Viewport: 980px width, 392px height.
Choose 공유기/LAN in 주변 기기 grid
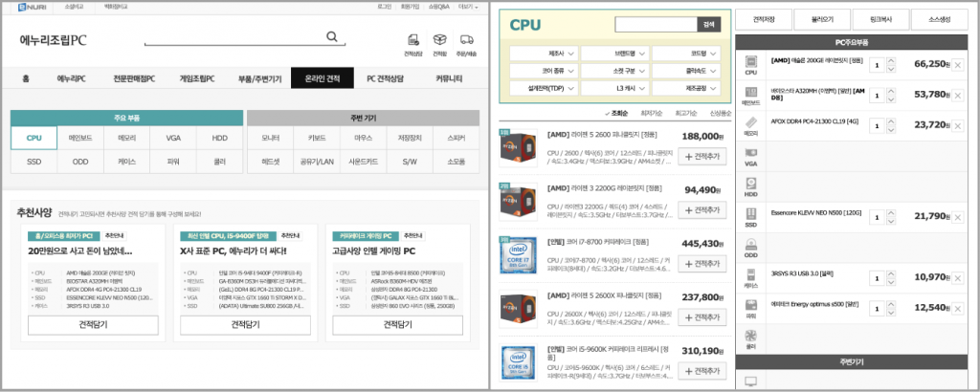(x=317, y=161)
